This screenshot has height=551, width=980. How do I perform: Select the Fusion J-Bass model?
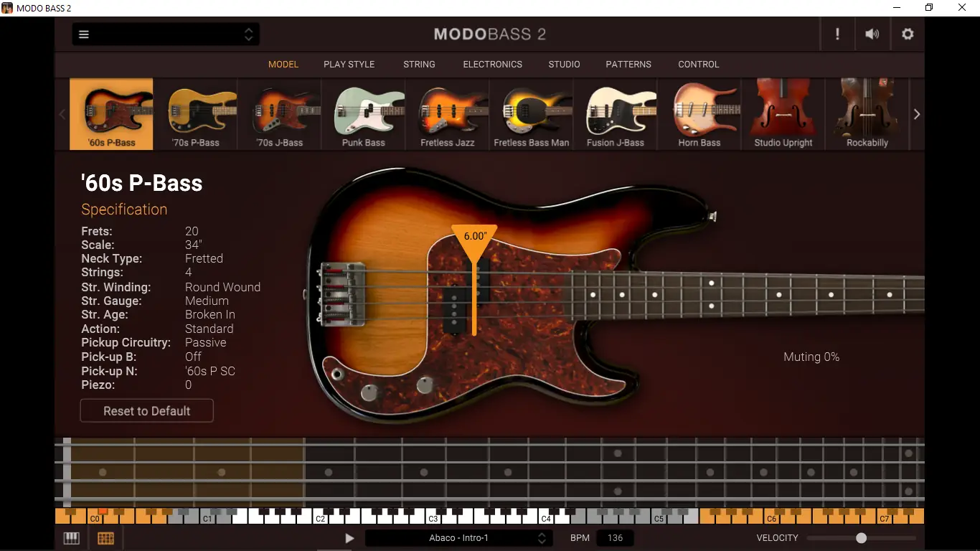[616, 114]
